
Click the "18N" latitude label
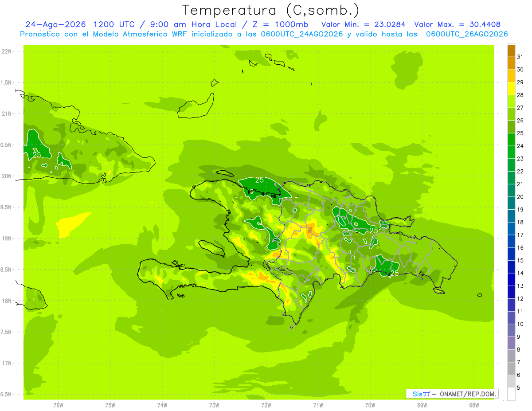coord(7,301)
